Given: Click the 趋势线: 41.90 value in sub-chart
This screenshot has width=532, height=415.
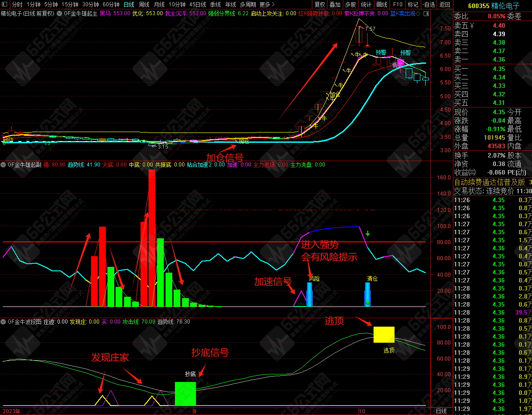Looking at the screenshot, I should (x=84, y=165).
